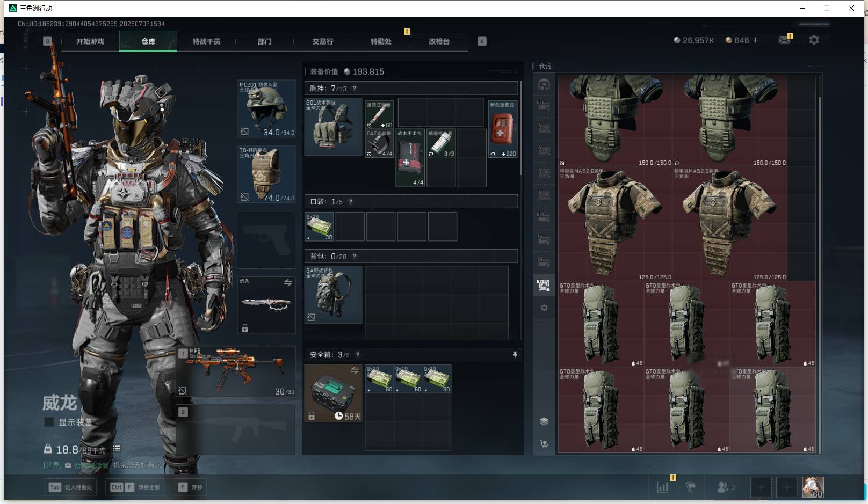This screenshot has height=504, width=868.
Task: Select bottom-right GTO重型战术包 backpack
Action: click(773, 410)
